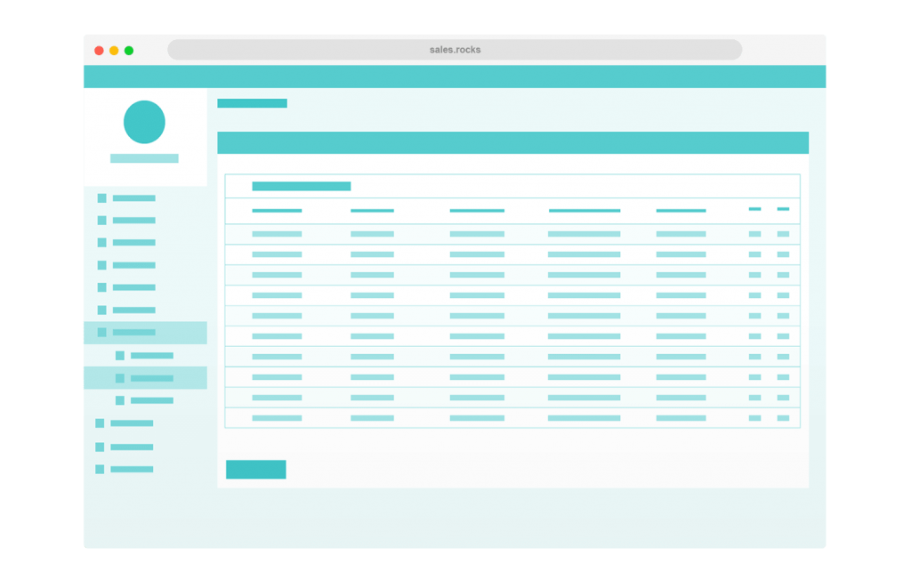Click the circular profile avatar in the sidebar
Image resolution: width=911 pixels, height=588 pixels.
[144, 122]
